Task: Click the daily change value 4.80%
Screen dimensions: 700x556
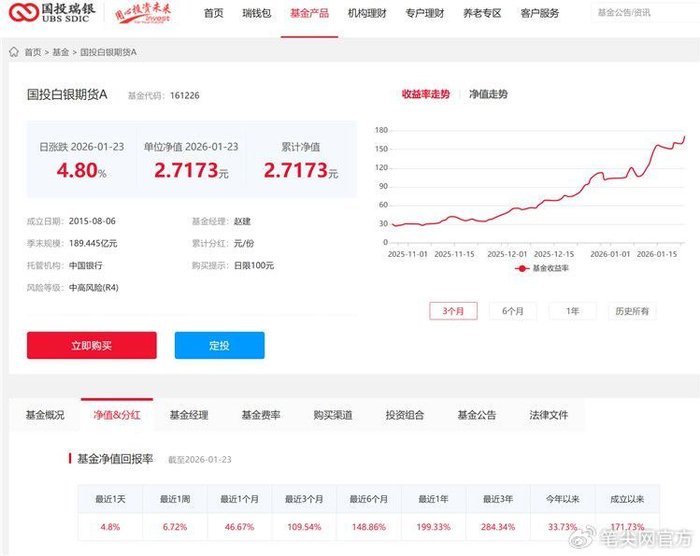Action: pyautogui.click(x=81, y=171)
